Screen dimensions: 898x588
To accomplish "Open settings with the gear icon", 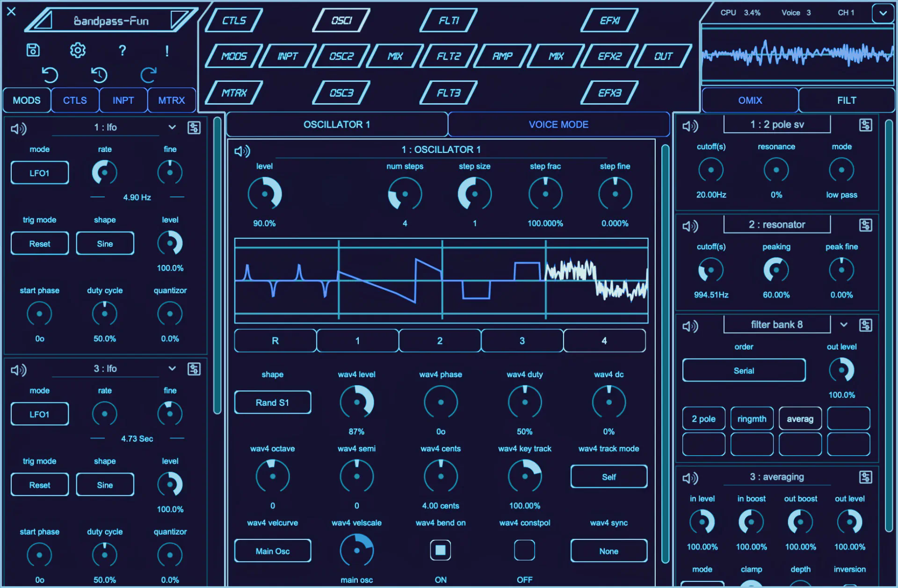I will pos(78,50).
